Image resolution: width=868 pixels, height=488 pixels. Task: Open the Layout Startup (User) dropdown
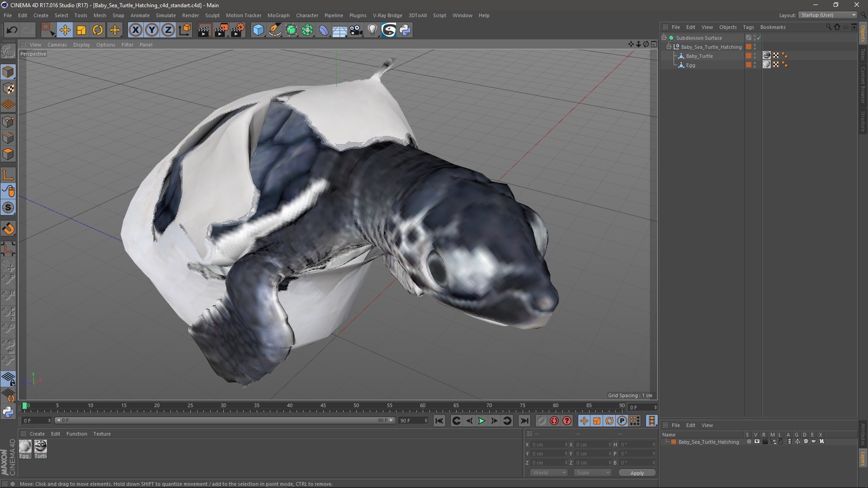click(x=828, y=15)
